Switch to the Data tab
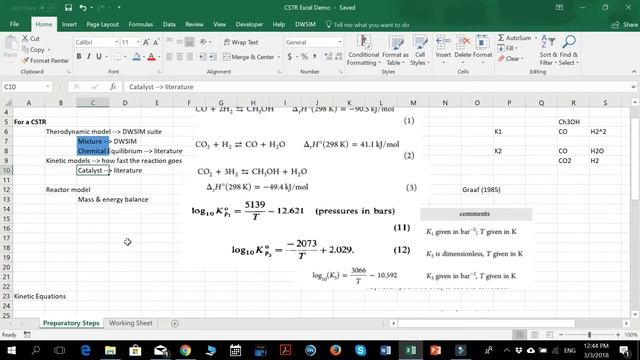 point(169,24)
